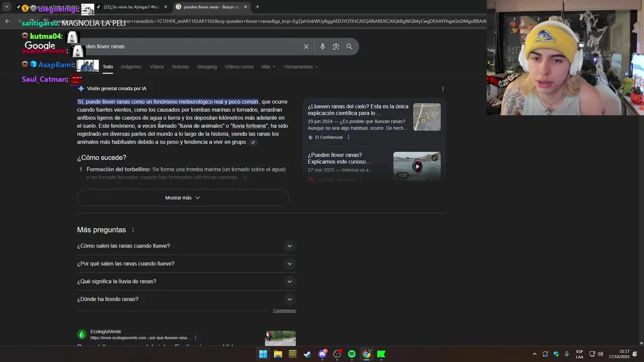Close the 'pueden llover ranas' tab
The width and height of the screenshot is (644, 362).
pyautogui.click(x=246, y=7)
